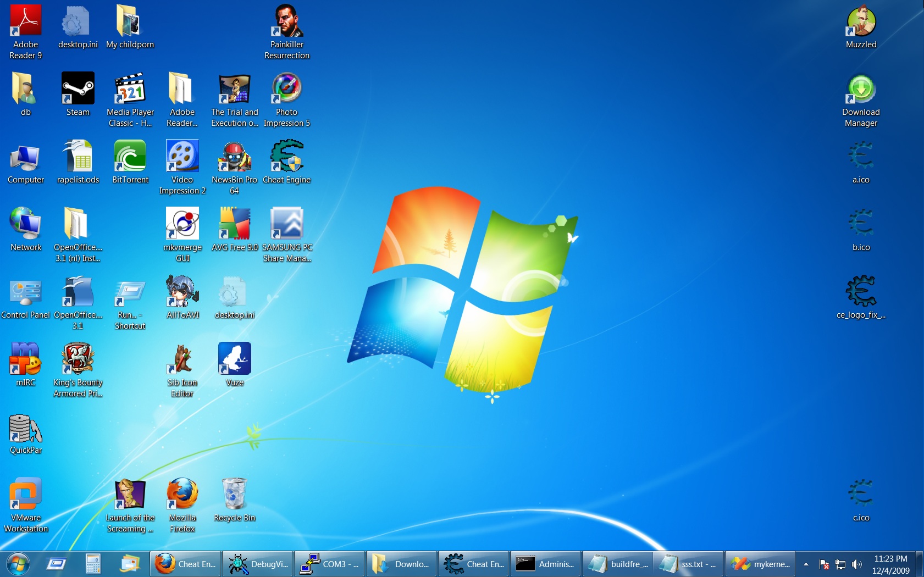924x577 pixels.
Task: Launch Steam from the desktop
Action: (x=78, y=95)
